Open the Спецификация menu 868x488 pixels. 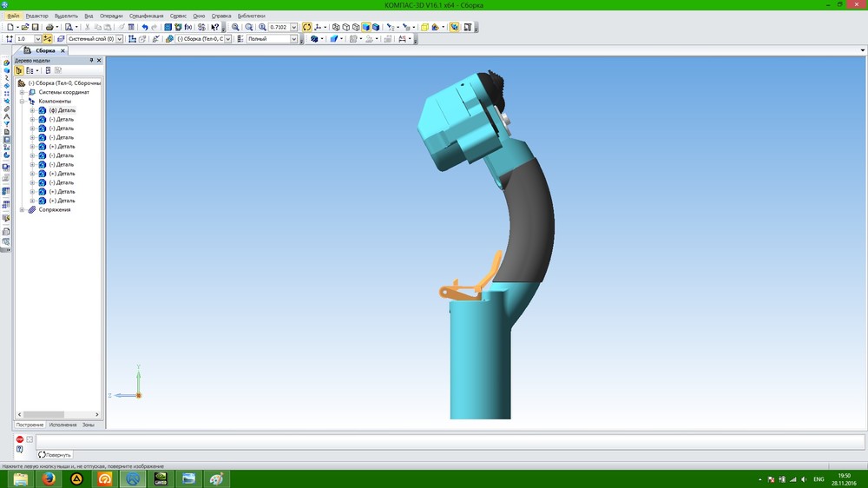146,16
